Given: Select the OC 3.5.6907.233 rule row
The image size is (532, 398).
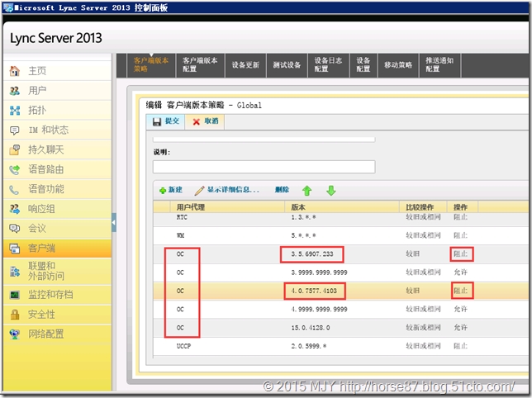Looking at the screenshot, I should tap(340, 254).
